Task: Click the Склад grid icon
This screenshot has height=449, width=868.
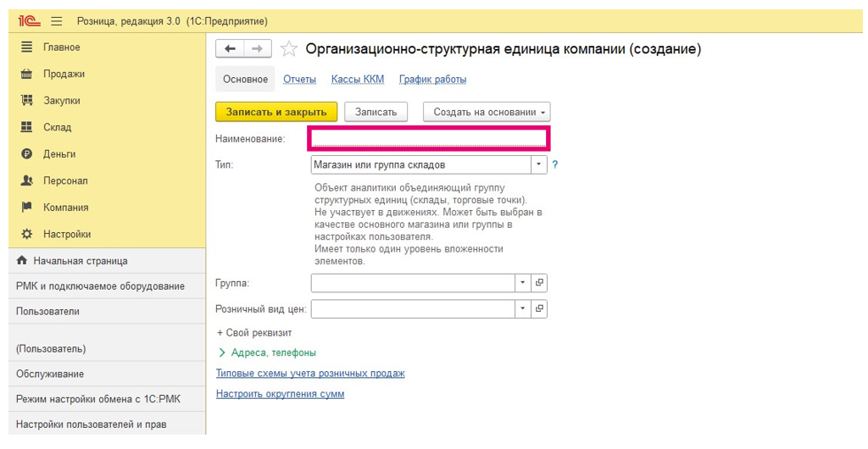Action: coord(26,126)
